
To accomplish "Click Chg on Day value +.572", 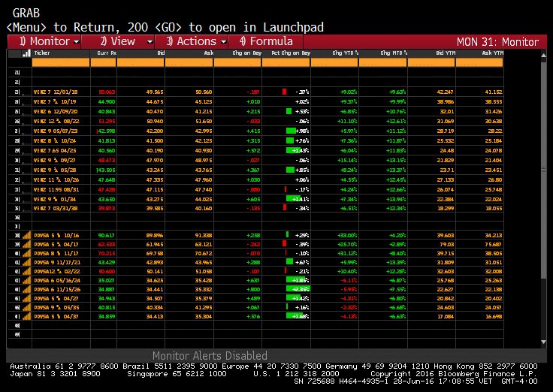I will coord(253,150).
